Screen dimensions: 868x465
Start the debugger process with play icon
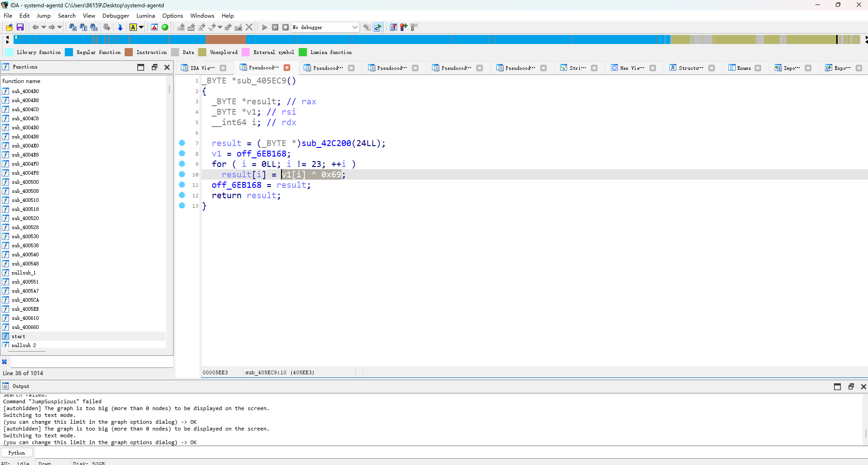click(265, 27)
